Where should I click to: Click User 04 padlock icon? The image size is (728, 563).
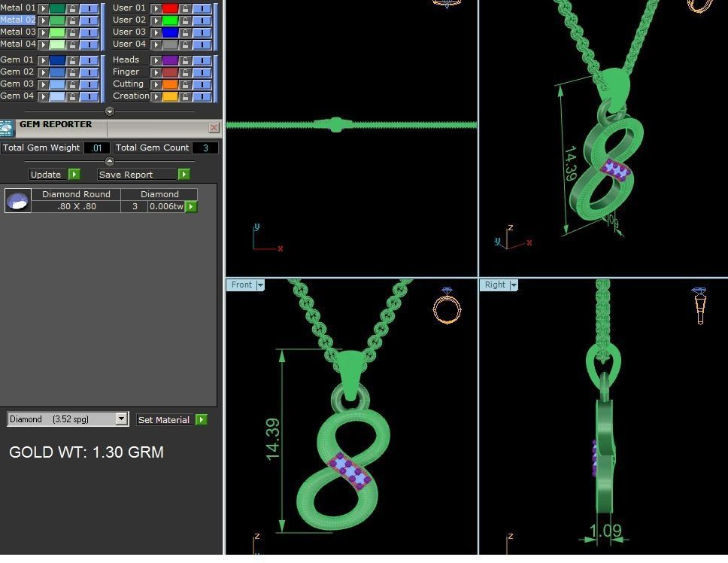[185, 44]
